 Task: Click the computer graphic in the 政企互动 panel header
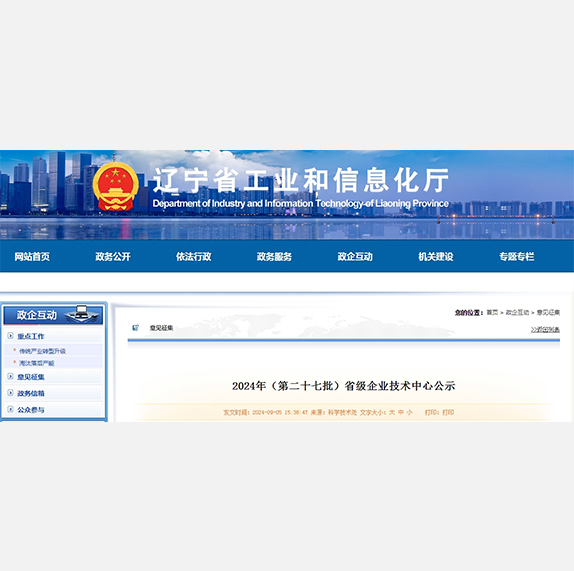point(82,314)
